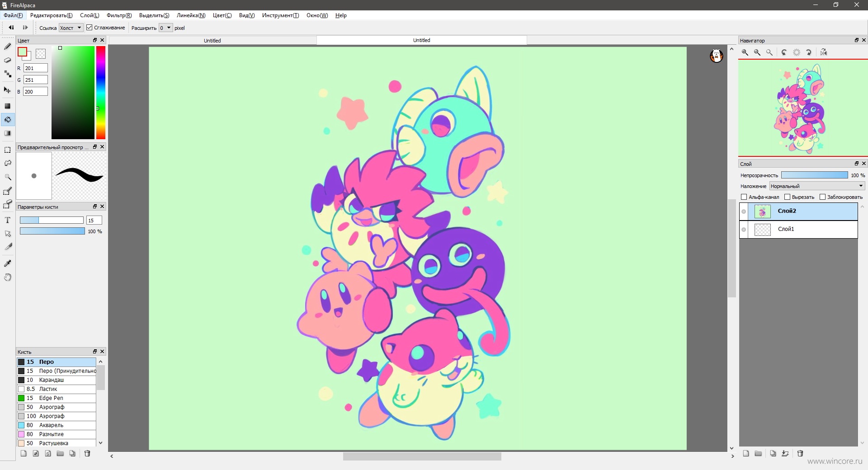This screenshot has height=470, width=868.
Task: Select the Gradient tool
Action: (8, 133)
